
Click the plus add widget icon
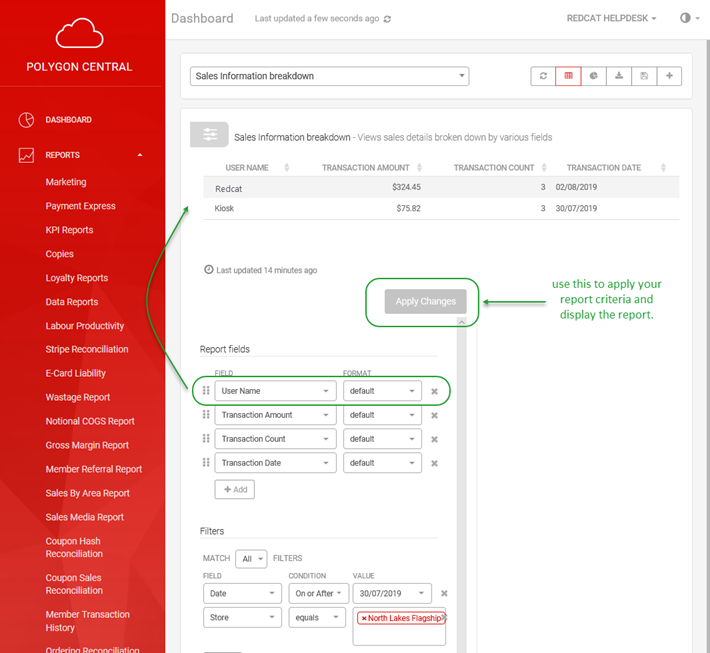[x=669, y=76]
